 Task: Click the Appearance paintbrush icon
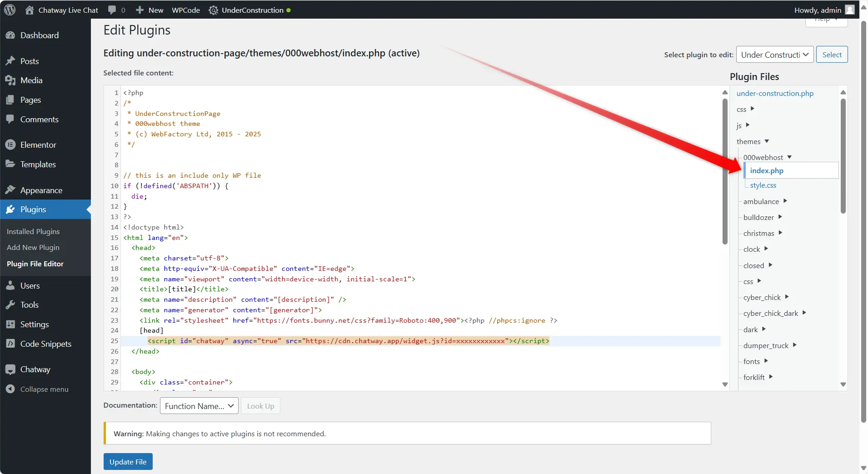tap(10, 190)
